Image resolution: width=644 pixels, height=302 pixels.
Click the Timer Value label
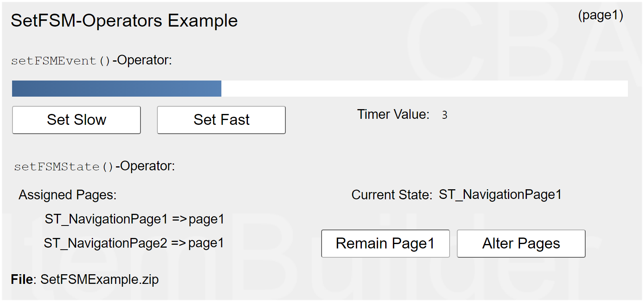point(393,115)
